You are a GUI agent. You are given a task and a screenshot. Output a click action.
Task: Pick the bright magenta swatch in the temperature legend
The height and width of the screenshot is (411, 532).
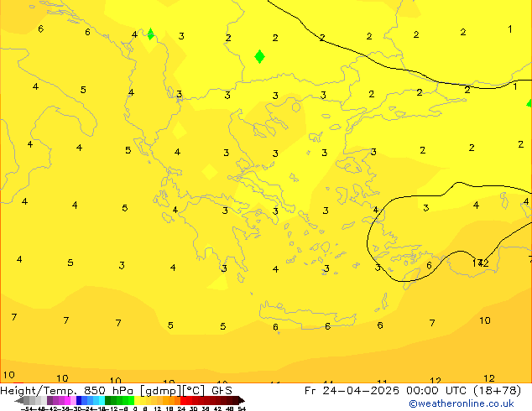point(67,400)
